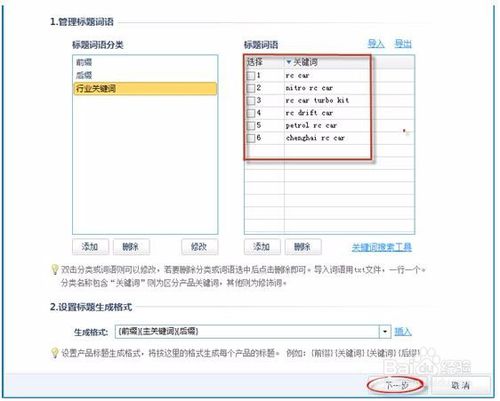500x401 pixels.
Task: Select the keyword text chenghai rc car
Action: pos(315,138)
